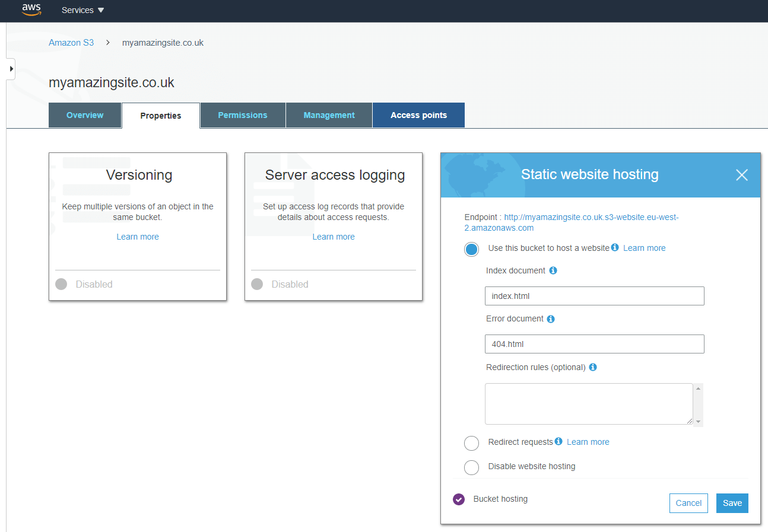Click the Versioning Disabled status indicator
Screen dimensions: 768x532
click(x=61, y=284)
